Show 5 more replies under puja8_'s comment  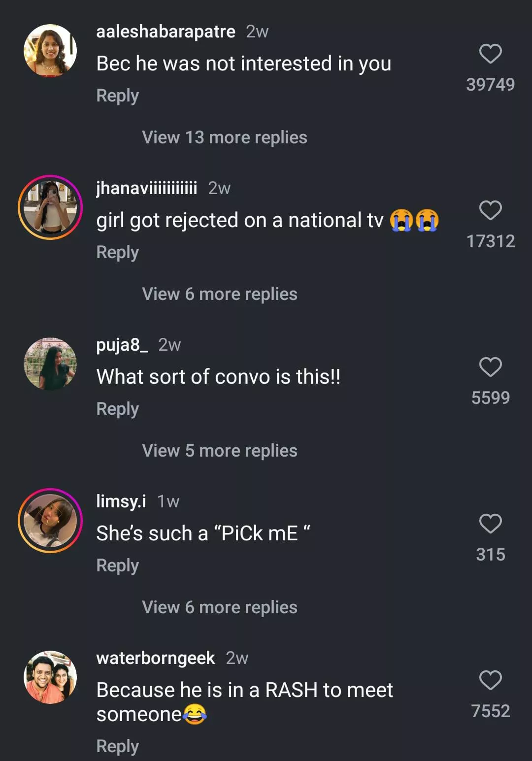pyautogui.click(x=219, y=451)
